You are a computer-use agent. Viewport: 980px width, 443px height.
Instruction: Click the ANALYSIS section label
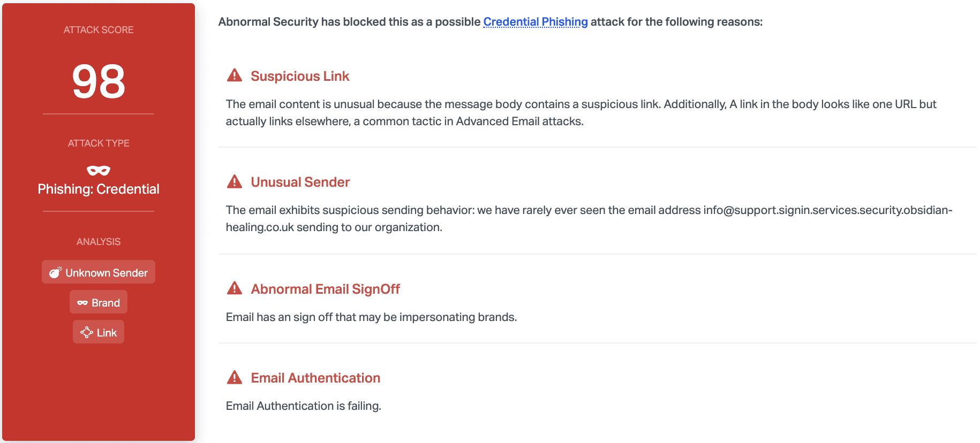[x=99, y=242]
